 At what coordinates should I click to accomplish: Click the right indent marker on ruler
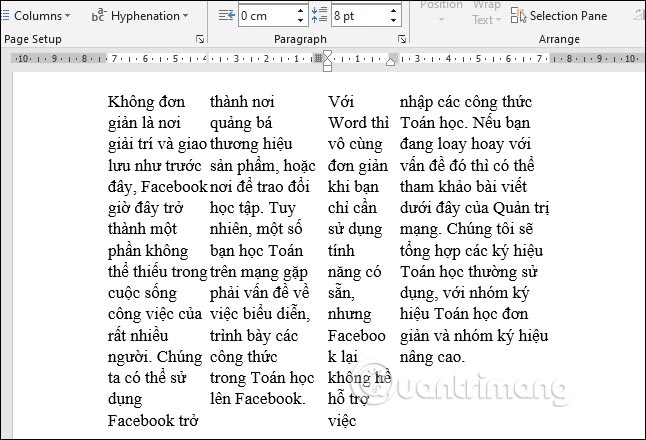click(x=391, y=62)
